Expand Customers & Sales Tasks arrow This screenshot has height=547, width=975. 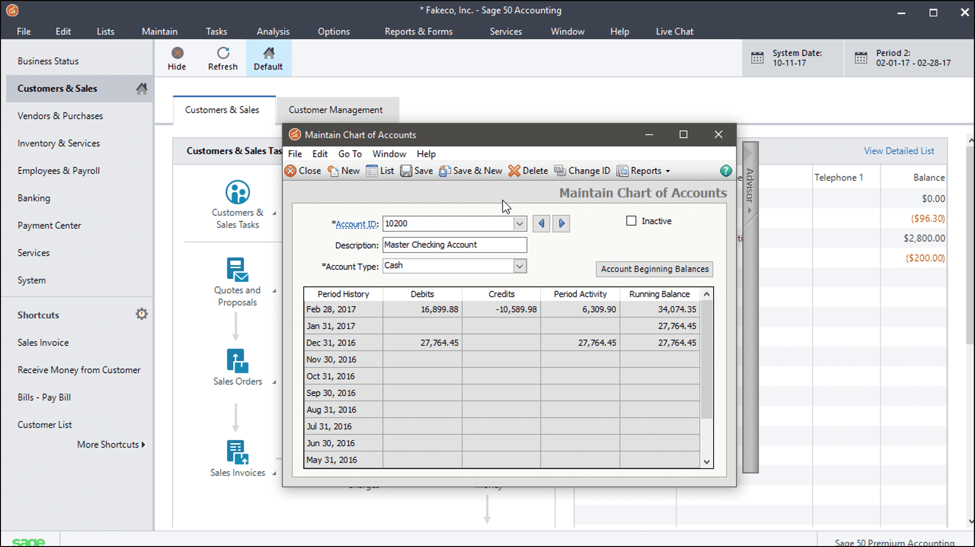coord(274,213)
